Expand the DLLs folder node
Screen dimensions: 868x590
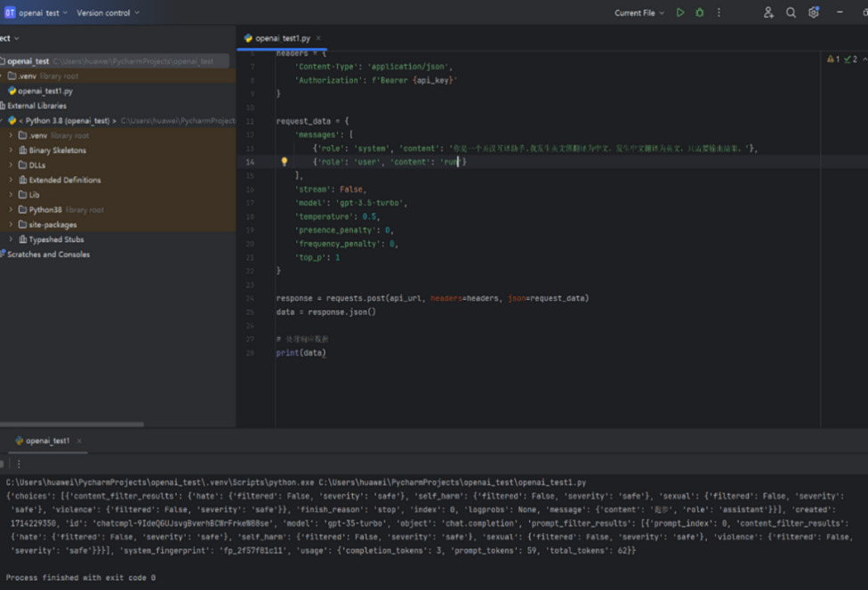tap(11, 166)
